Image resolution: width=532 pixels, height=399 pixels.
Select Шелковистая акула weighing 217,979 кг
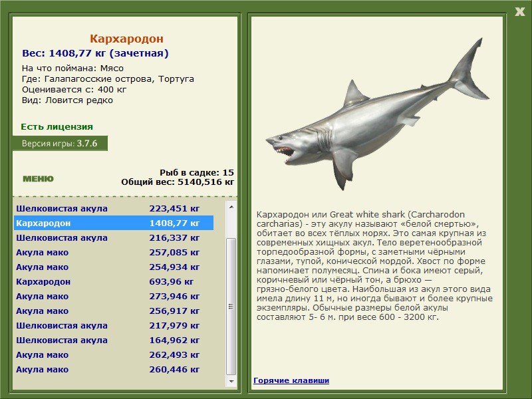(114, 325)
